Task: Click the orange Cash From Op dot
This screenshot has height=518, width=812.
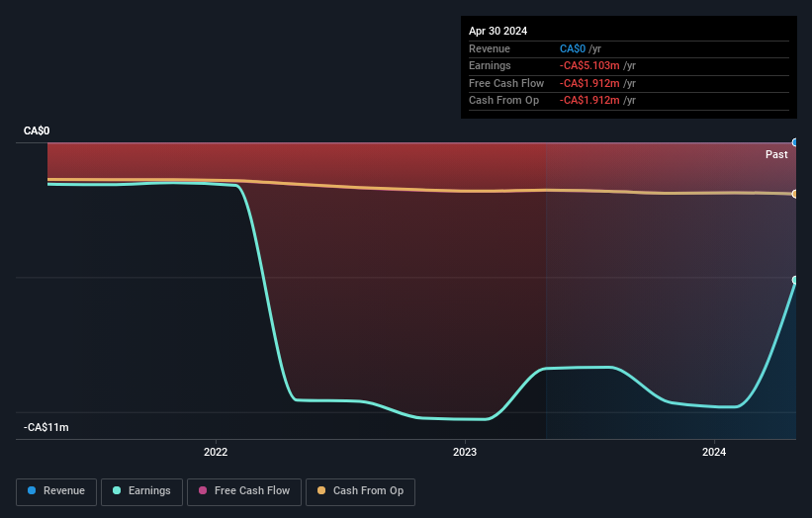Action: (321, 490)
